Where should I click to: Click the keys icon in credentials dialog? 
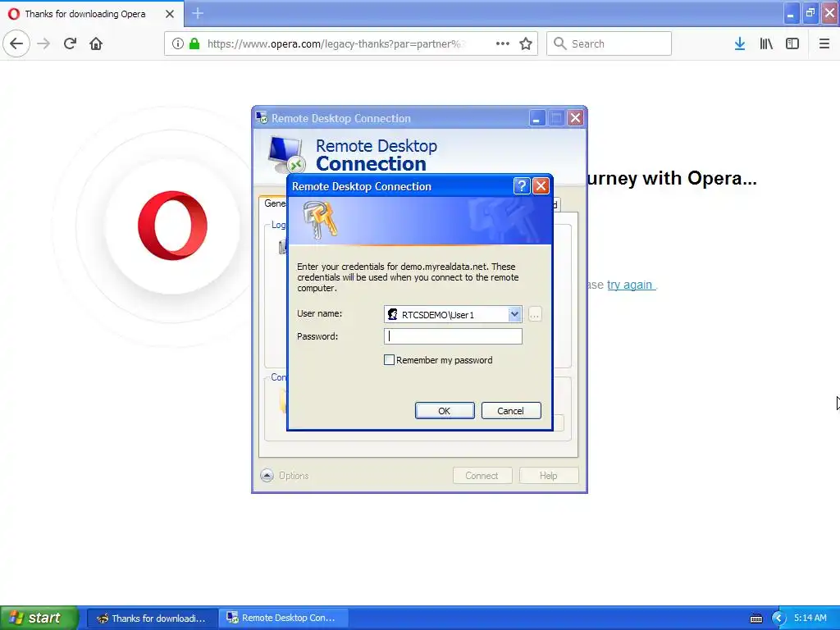click(x=320, y=219)
